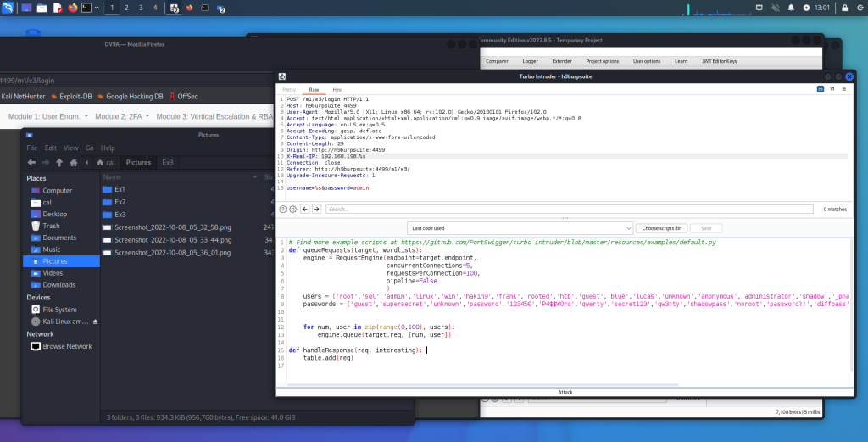The image size is (868, 442).
Task: Select the Ex2 folder
Action: point(120,202)
